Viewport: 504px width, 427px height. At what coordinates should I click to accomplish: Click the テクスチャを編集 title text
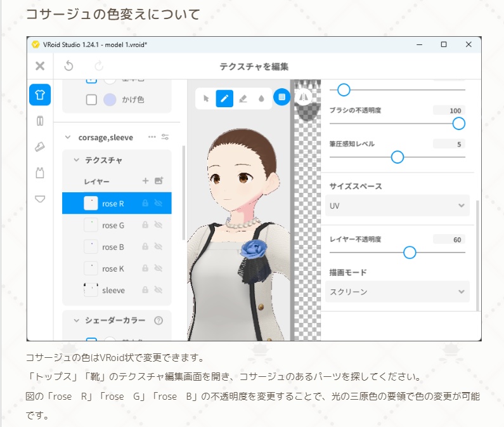(x=254, y=67)
